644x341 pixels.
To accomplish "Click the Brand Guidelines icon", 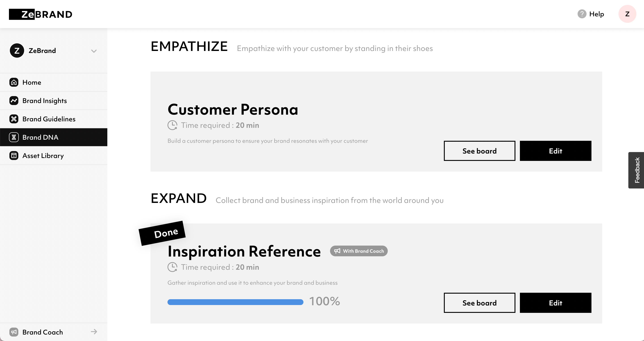I will (x=14, y=119).
